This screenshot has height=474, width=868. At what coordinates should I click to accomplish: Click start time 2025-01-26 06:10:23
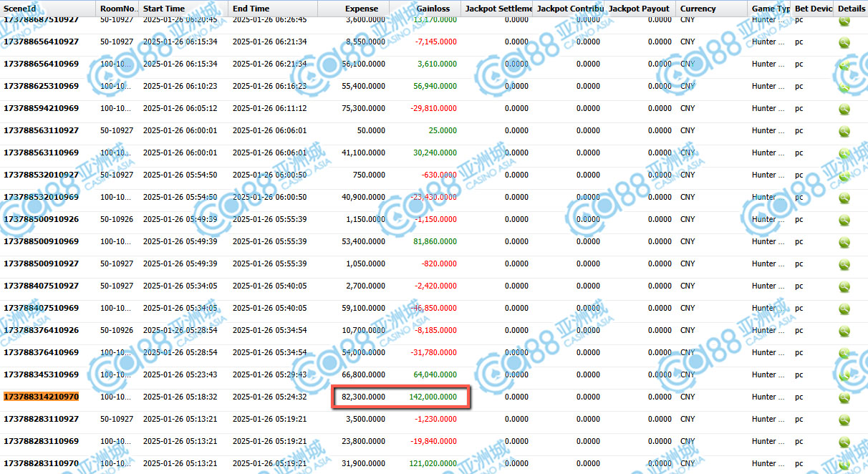180,86
